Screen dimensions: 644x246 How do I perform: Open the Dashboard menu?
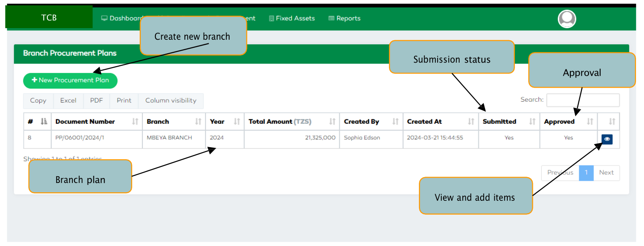pyautogui.click(x=121, y=18)
